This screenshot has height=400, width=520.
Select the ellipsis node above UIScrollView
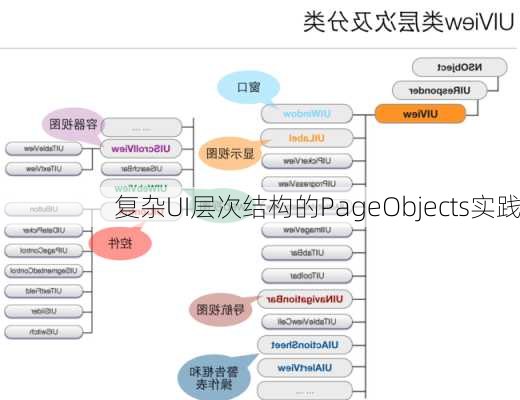141,127
